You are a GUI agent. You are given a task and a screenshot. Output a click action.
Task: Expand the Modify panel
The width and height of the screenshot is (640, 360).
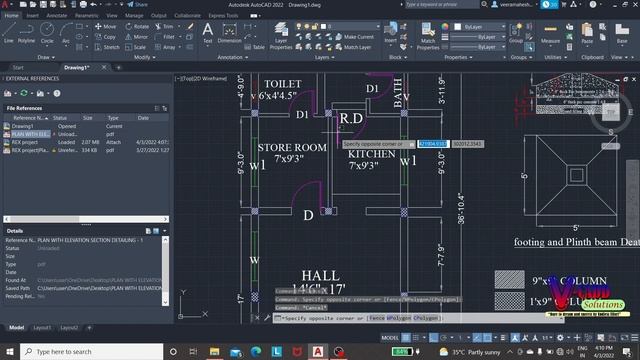(x=144, y=58)
